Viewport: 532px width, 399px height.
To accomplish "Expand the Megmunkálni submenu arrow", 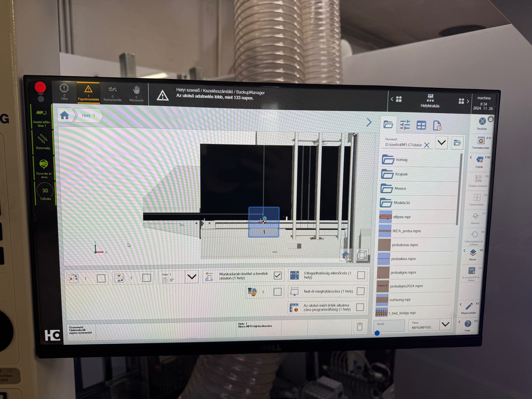I will [x=461, y=304].
